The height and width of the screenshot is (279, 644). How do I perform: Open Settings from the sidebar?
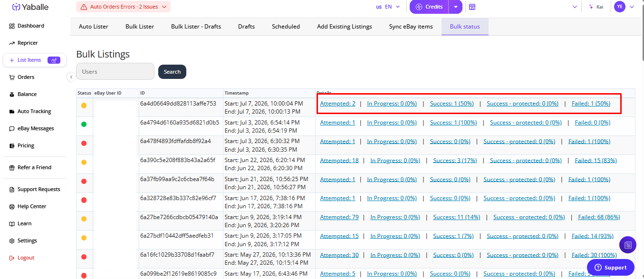(x=27, y=241)
